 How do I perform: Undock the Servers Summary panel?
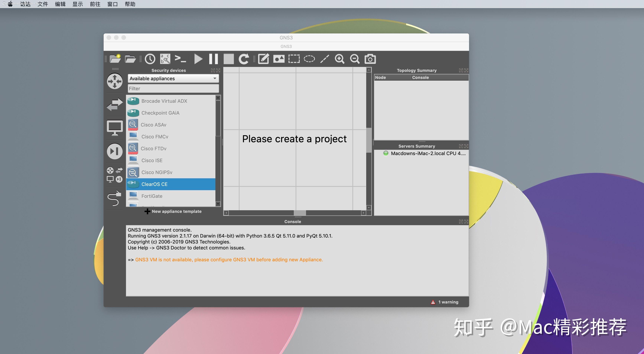click(x=461, y=146)
